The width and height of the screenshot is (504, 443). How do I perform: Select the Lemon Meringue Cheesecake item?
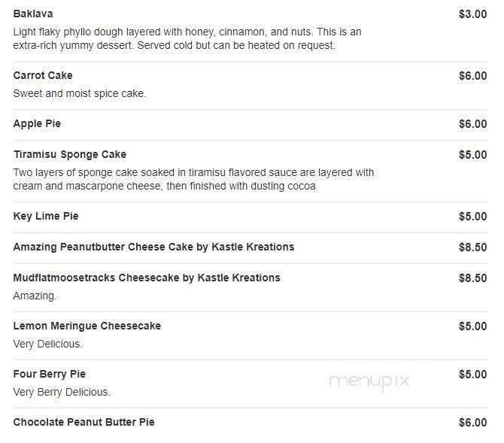(87, 326)
